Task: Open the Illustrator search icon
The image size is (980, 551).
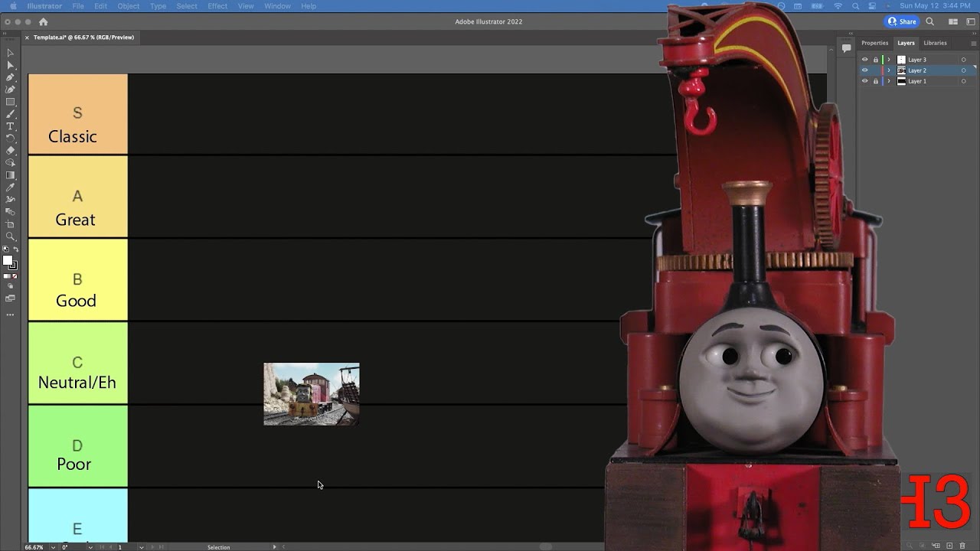Action: 930,22
